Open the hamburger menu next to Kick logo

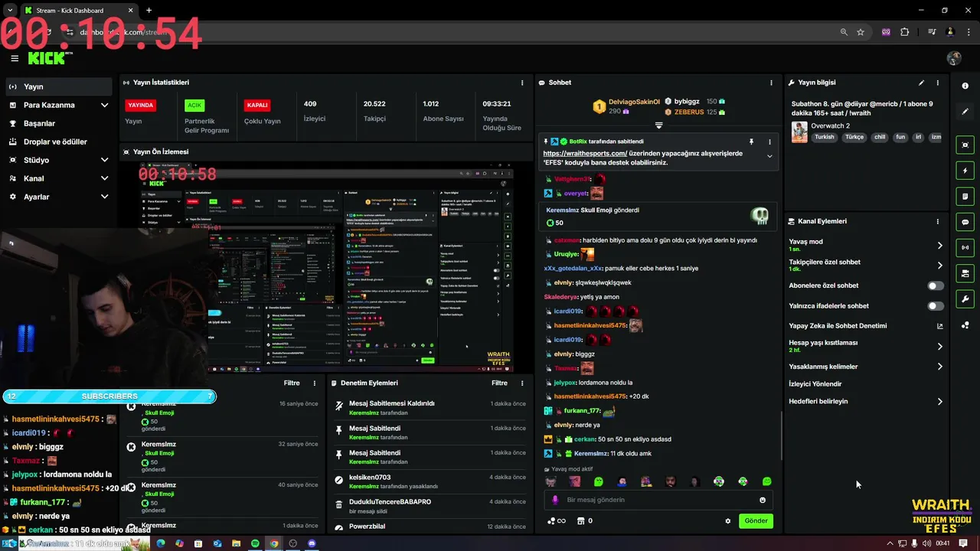tap(15, 58)
